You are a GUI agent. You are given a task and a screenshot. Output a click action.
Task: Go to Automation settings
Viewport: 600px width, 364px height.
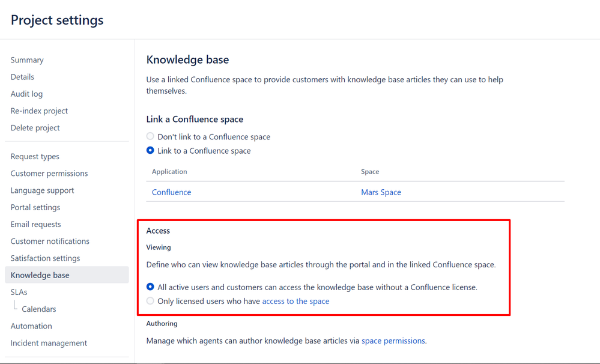pyautogui.click(x=31, y=326)
